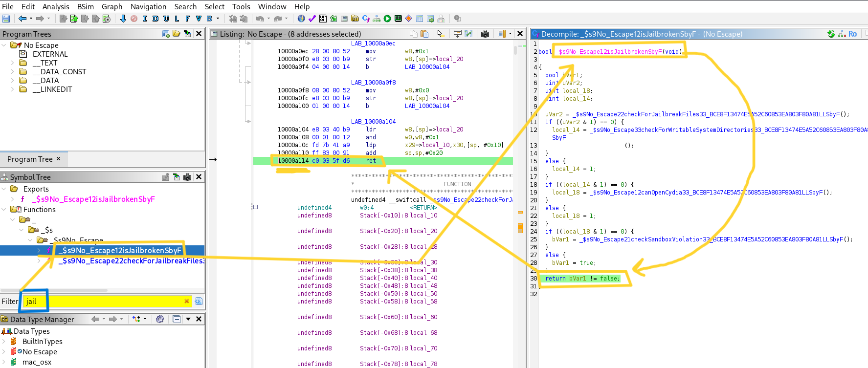
Task: Take a snapshot of the Listing view
Action: pos(485,34)
